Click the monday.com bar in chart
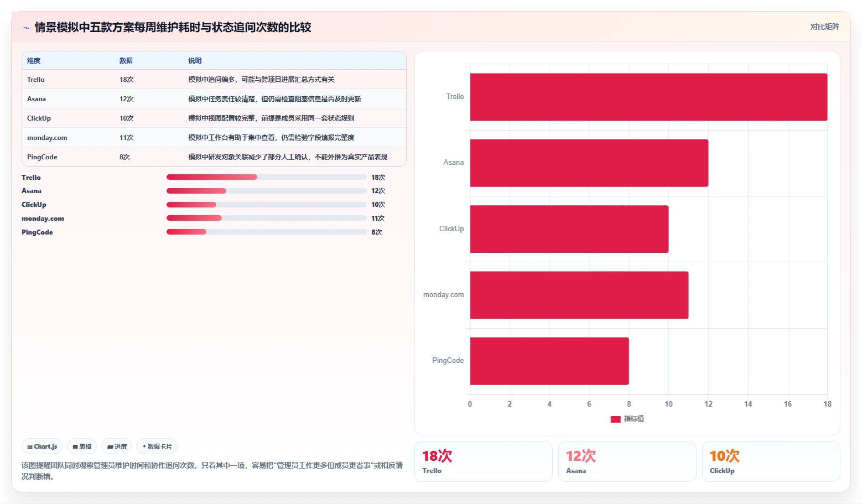 point(579,295)
